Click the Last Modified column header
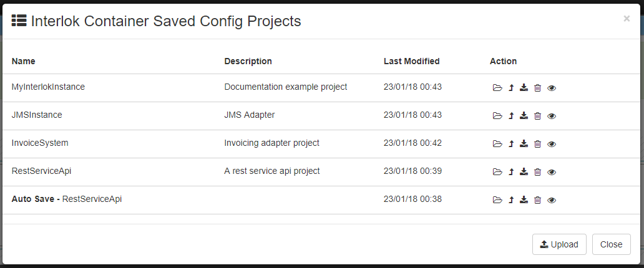The image size is (644, 268). click(411, 61)
